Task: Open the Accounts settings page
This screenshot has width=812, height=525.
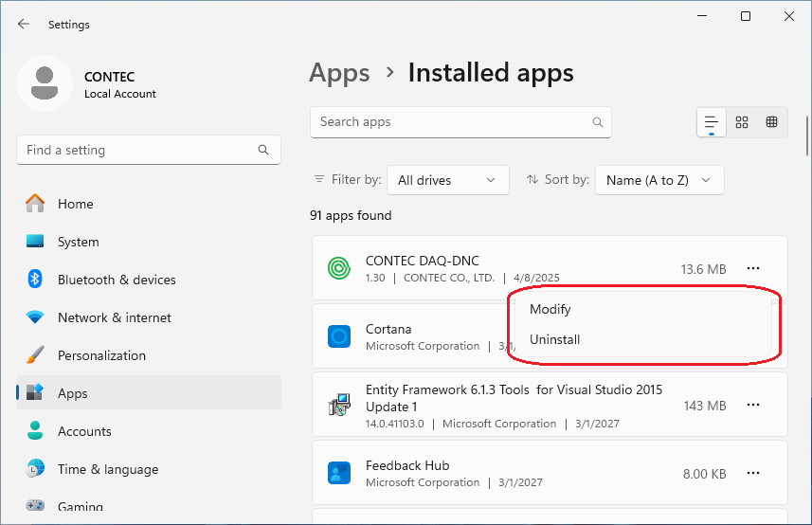Action: 149,431
